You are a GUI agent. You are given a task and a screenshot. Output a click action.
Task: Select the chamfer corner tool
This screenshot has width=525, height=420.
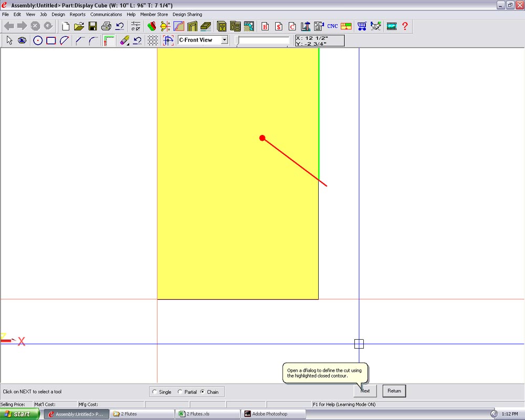80,40
